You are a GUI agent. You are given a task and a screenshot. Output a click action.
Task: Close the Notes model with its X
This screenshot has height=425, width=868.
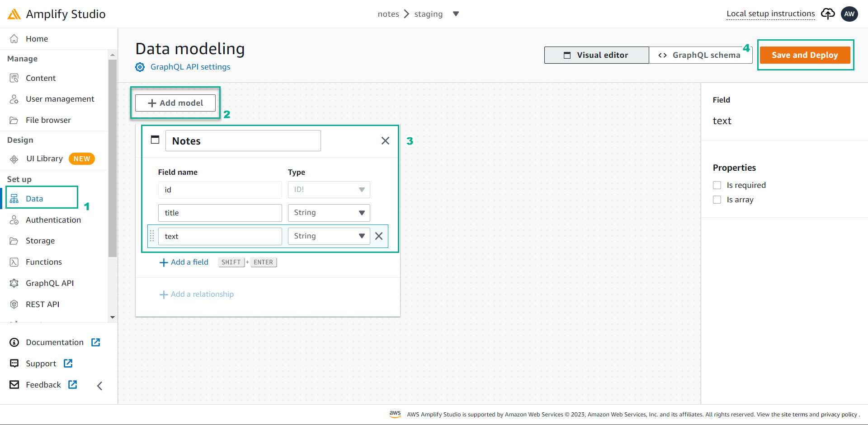385,141
